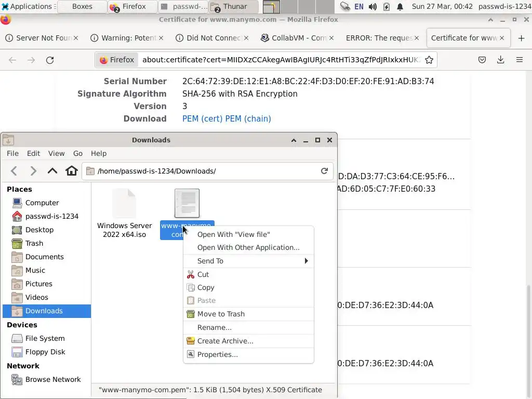Choose Open With Other Application...

(248, 248)
